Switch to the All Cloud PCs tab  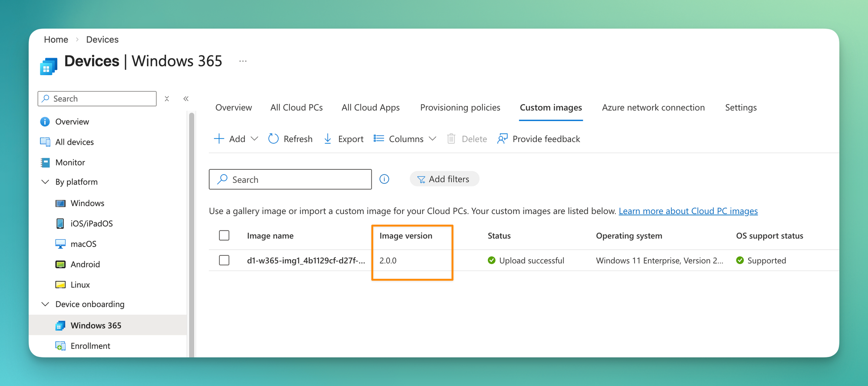(296, 108)
